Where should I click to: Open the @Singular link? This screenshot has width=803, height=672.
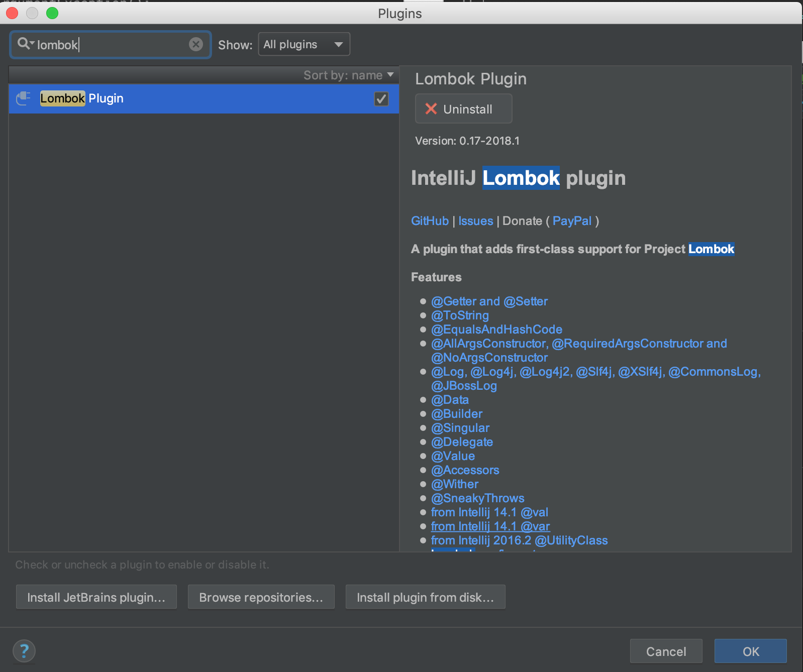tap(460, 428)
